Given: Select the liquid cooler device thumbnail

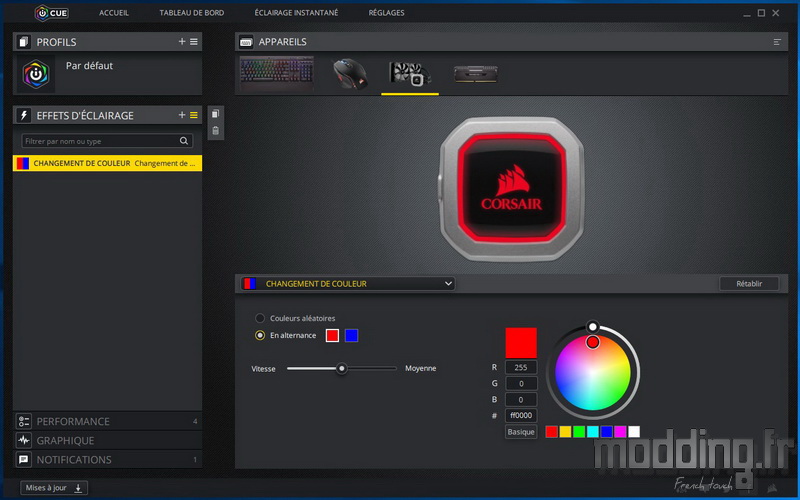Looking at the screenshot, I should tap(410, 74).
